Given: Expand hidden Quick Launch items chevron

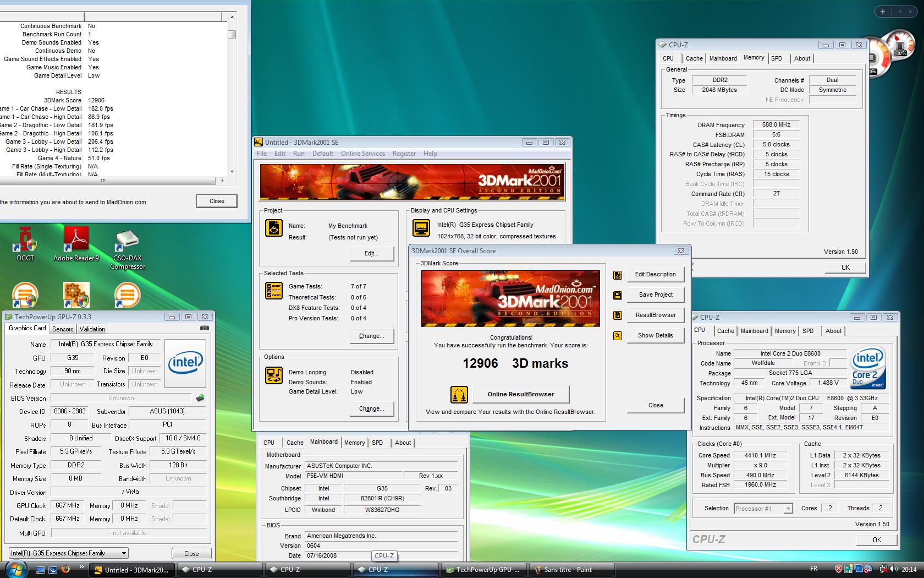Looking at the screenshot, I should 81,566.
